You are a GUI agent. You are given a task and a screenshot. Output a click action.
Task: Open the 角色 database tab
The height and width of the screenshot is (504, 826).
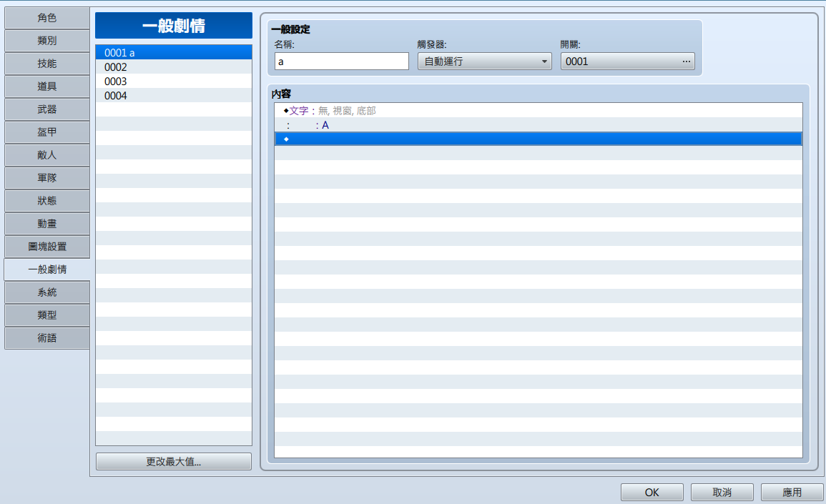(x=47, y=18)
